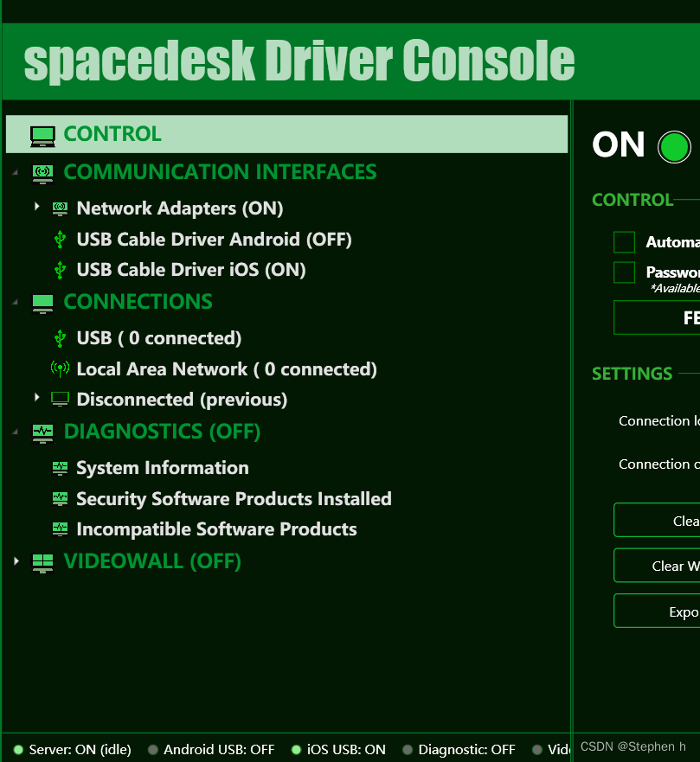Click Android USB status indicator dot
The height and width of the screenshot is (762, 700).
[x=153, y=750]
